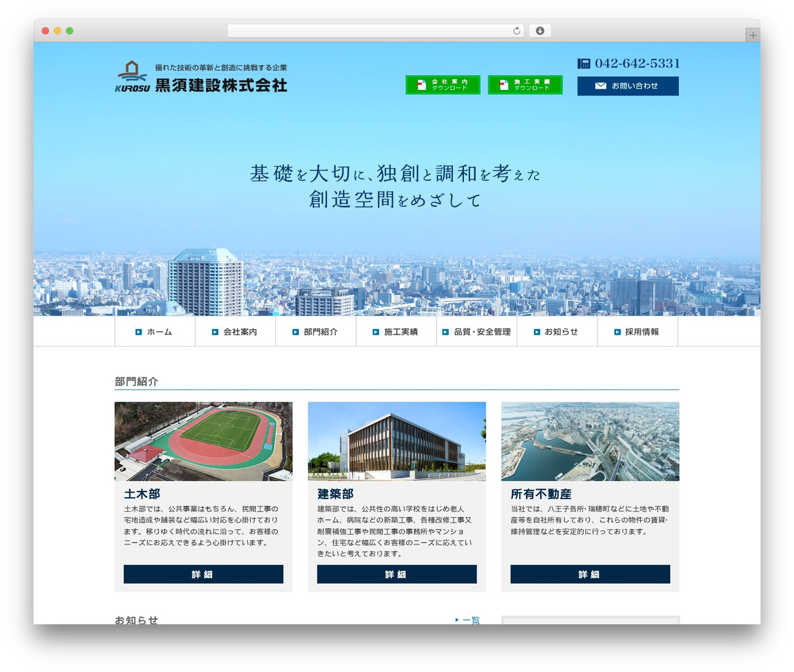Image resolution: width=794 pixels, height=672 pixels.
Task: Click 詳細 button under 土木部
Action: [203, 574]
